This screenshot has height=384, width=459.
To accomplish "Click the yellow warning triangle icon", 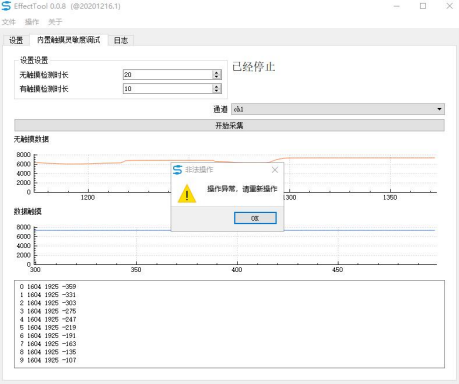I will click(x=187, y=194).
